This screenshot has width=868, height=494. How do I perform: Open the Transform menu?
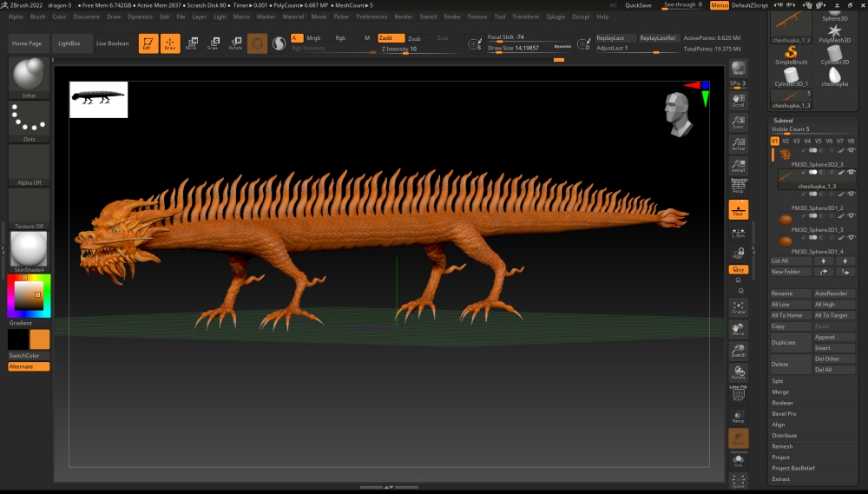pos(526,16)
